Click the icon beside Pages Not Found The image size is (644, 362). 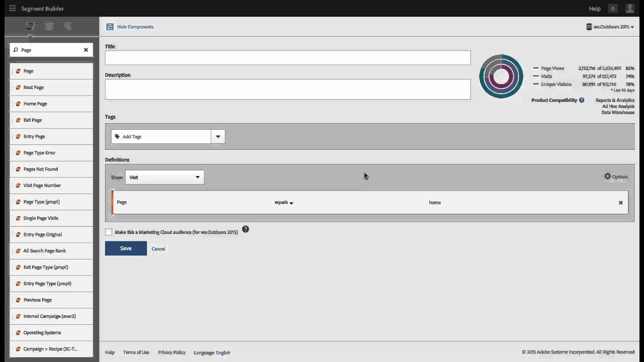(x=18, y=169)
